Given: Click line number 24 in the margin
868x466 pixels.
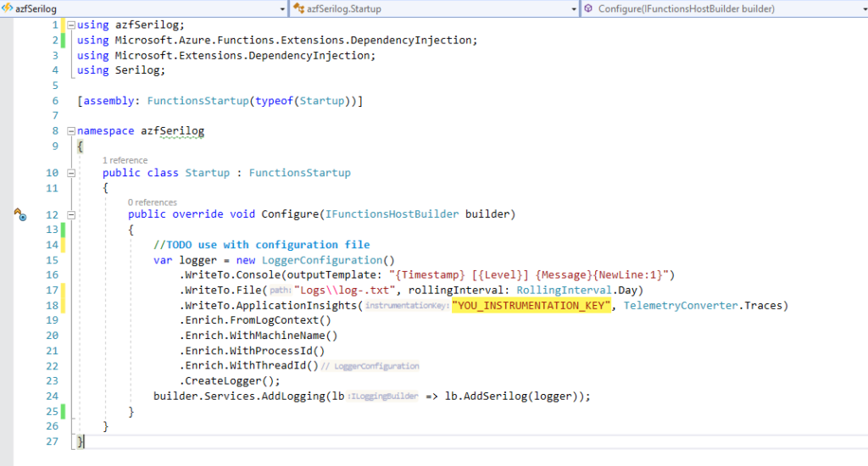Looking at the screenshot, I should pos(51,396).
